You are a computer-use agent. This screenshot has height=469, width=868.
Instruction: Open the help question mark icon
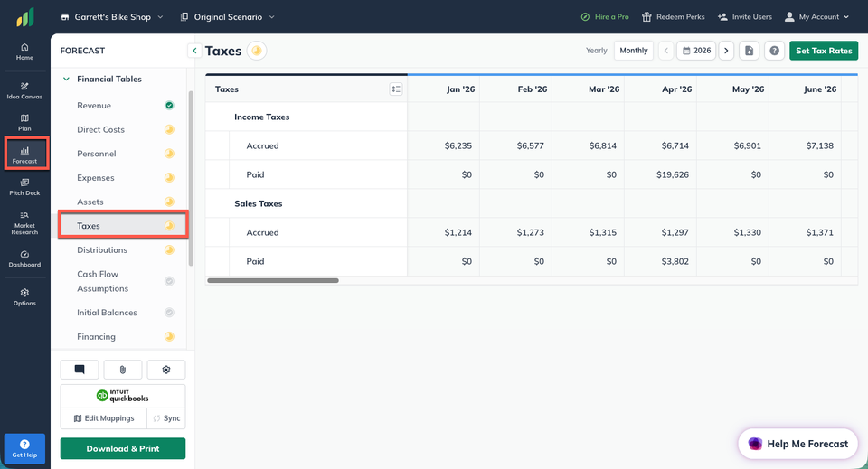(774, 51)
